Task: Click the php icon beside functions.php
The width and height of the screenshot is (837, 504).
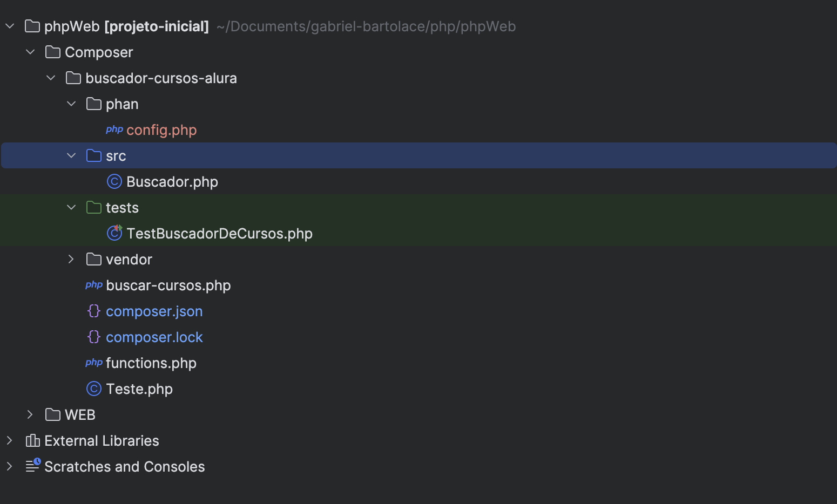Action: (94, 363)
